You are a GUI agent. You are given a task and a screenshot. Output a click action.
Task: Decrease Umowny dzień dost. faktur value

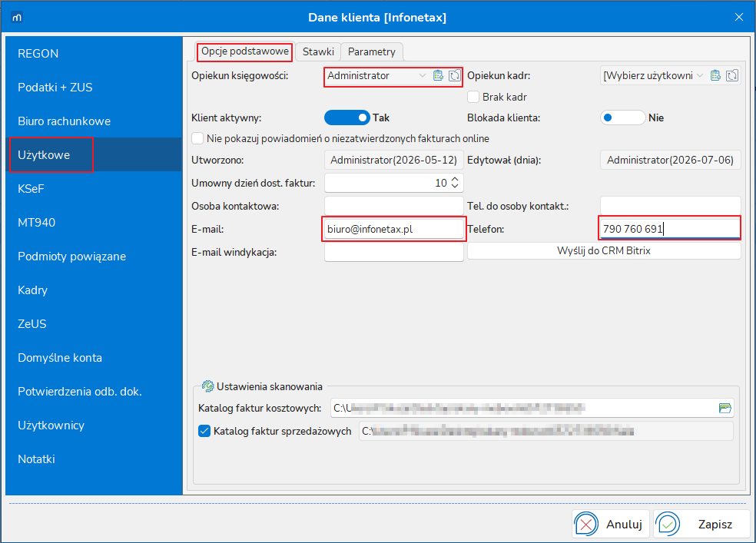click(455, 186)
